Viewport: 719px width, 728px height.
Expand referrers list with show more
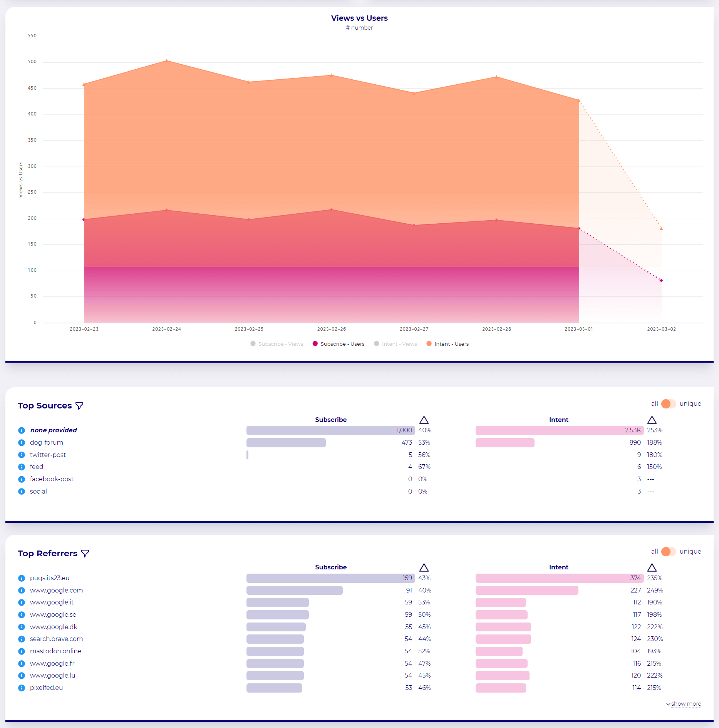point(684,704)
